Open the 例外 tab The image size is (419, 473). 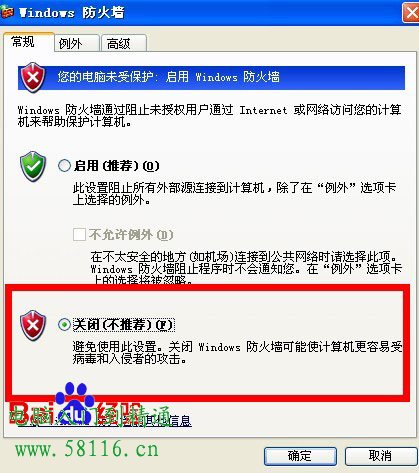[77, 43]
